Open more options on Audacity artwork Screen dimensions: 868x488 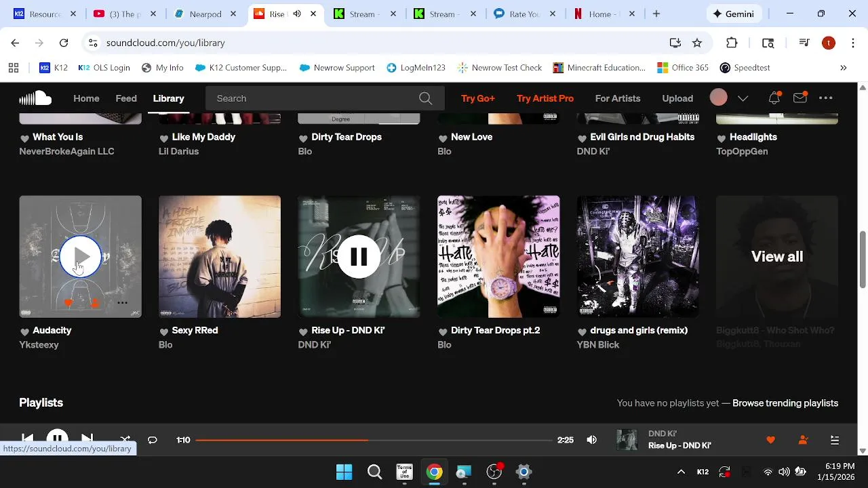pyautogui.click(x=122, y=303)
